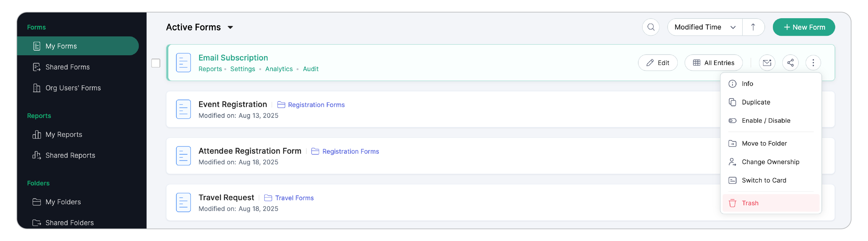Select Duplicate from the context menu
868x241 pixels.
756,102
